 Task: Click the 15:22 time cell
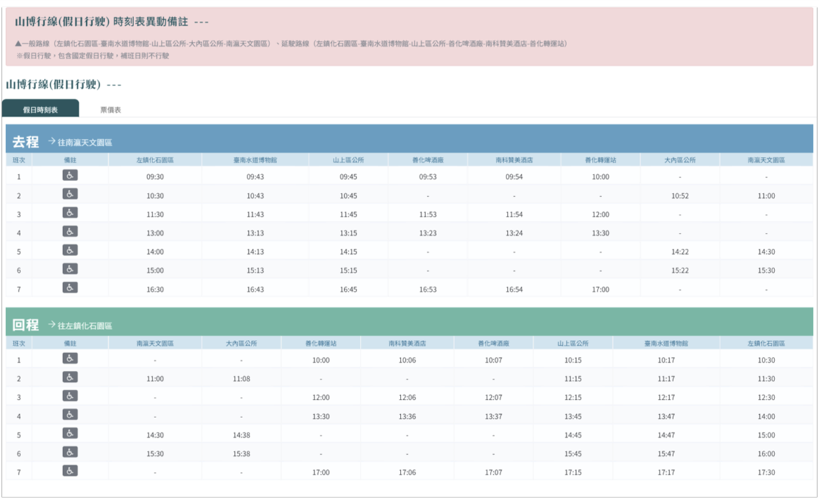coord(680,270)
